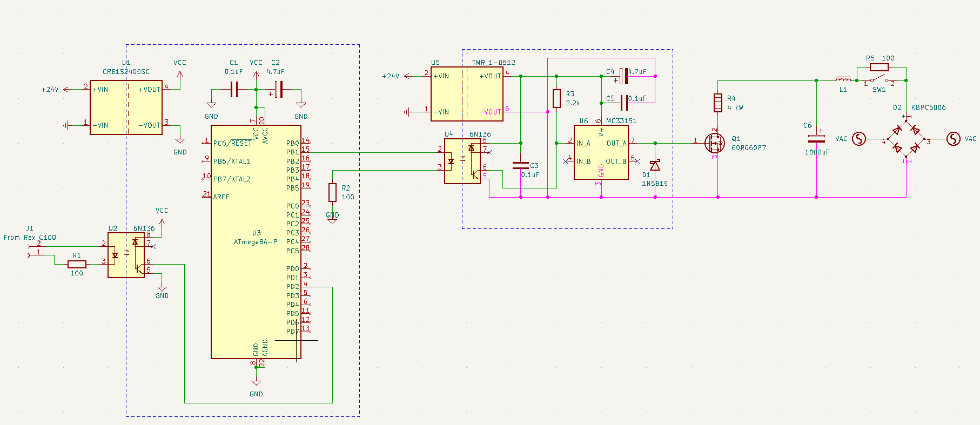Click the R1 resistor near J1
Image resolution: width=980 pixels, height=425 pixels.
pyautogui.click(x=77, y=264)
